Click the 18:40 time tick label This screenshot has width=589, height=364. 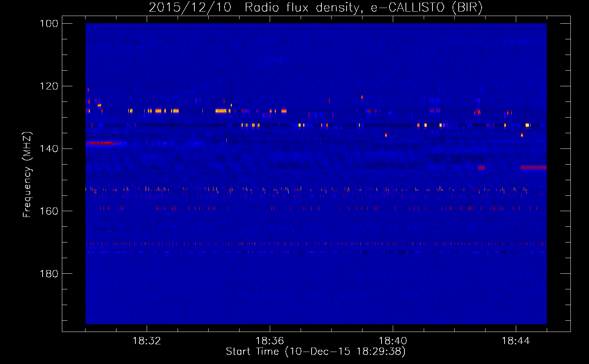(393, 341)
